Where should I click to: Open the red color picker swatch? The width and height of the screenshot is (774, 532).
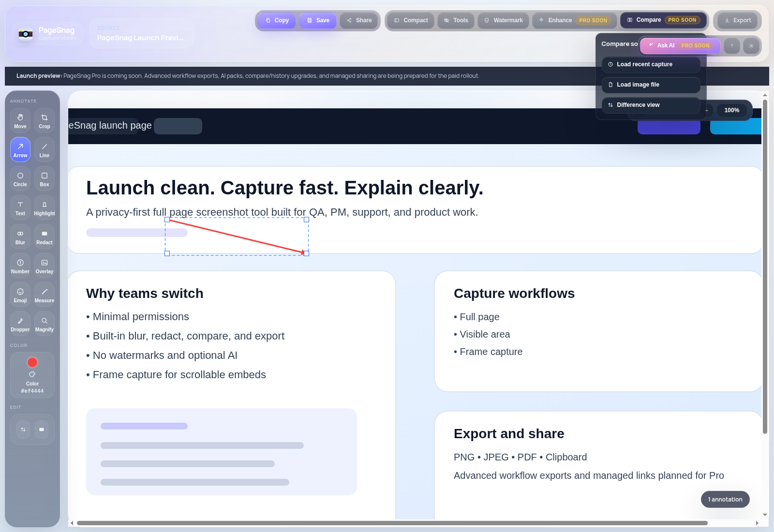[x=32, y=362]
